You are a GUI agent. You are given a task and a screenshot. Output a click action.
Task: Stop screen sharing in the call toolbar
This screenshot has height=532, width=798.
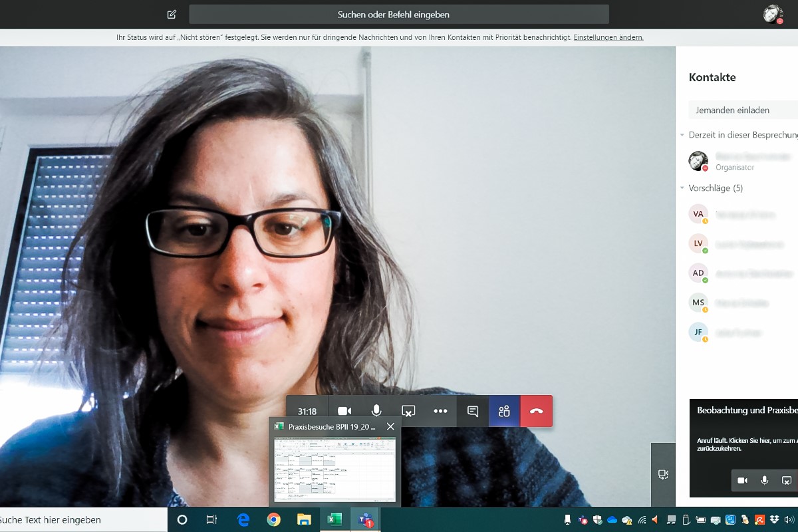[408, 411]
